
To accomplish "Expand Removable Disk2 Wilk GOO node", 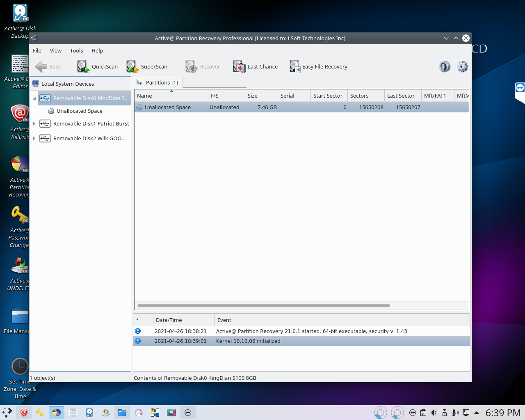I will point(34,138).
